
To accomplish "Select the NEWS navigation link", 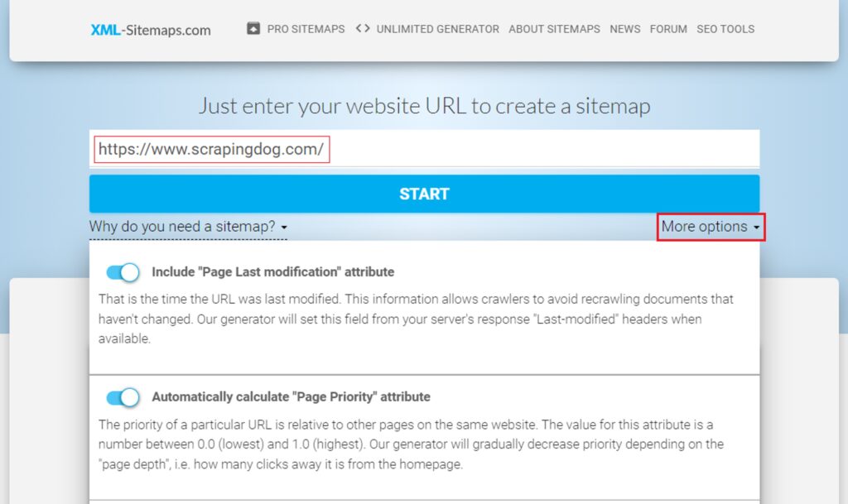I will click(x=625, y=29).
